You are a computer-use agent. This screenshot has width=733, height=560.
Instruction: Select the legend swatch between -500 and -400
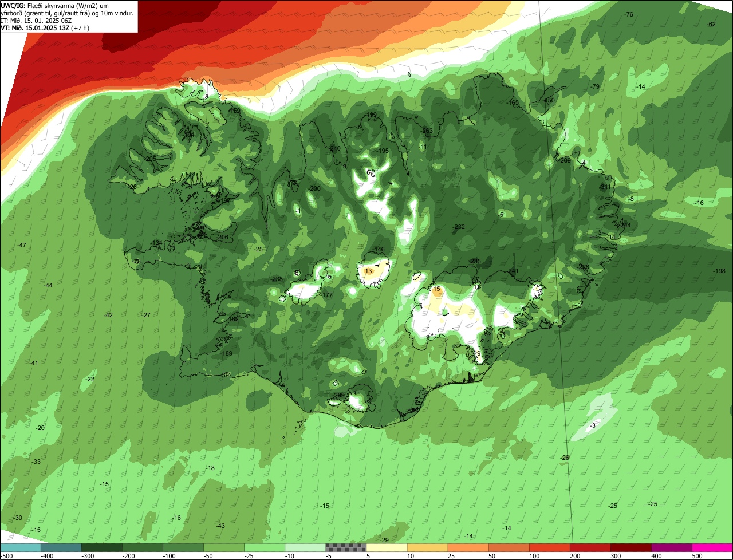click(21, 548)
